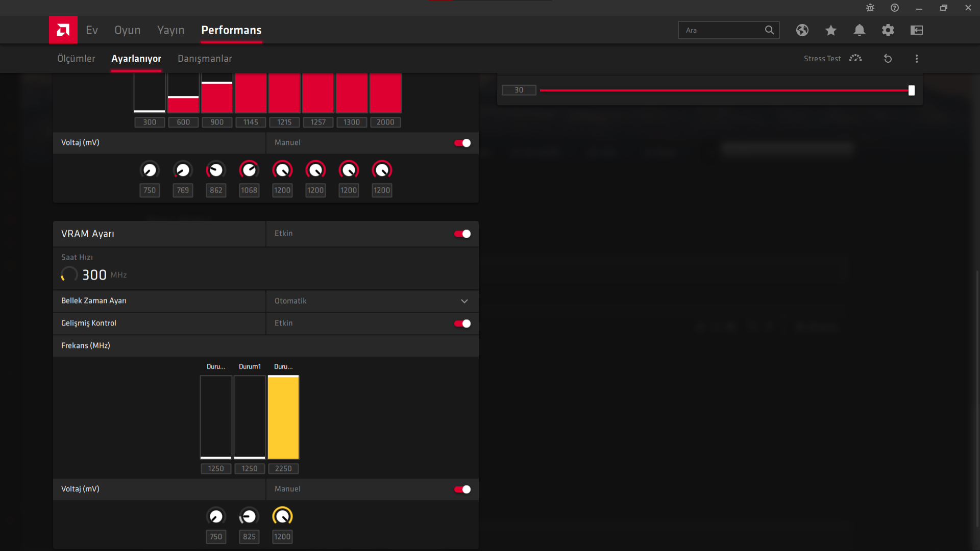This screenshot has height=551, width=980.
Task: Open the help question mark icon
Action: [894, 8]
